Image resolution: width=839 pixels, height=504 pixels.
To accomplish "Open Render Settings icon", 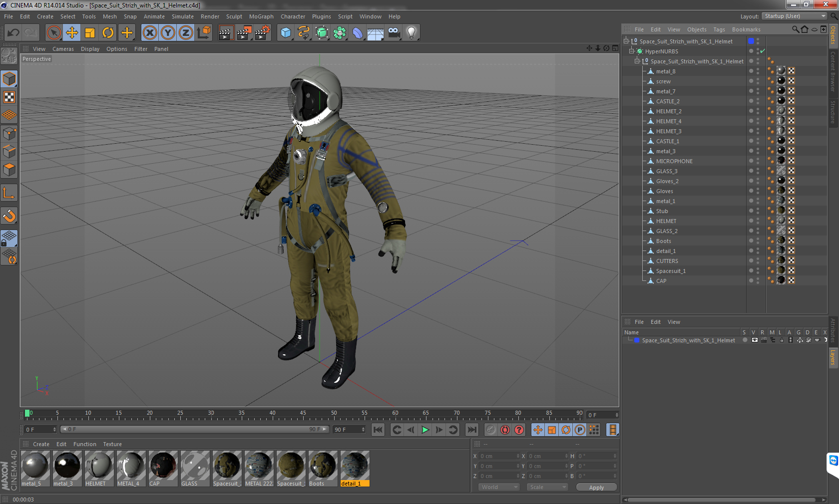I will 262,33.
